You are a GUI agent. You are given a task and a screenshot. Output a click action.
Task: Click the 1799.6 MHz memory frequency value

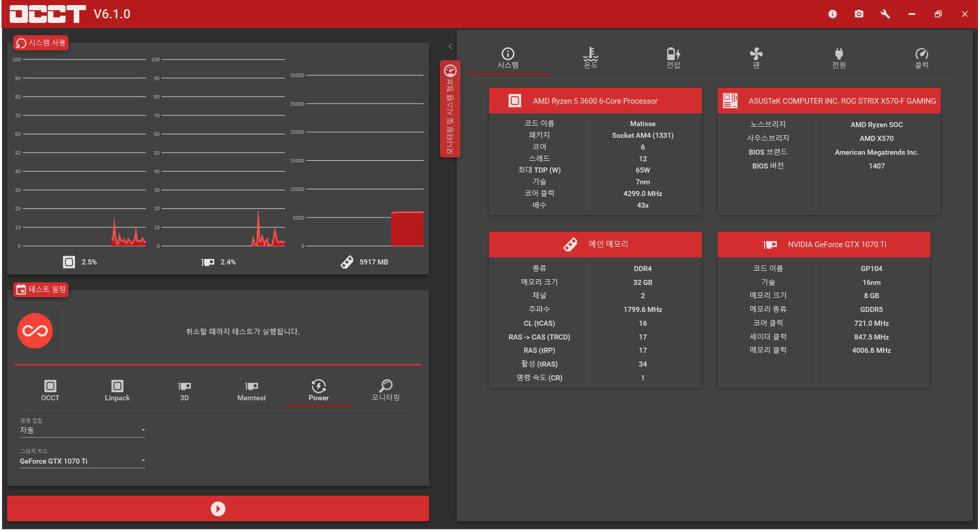click(643, 309)
